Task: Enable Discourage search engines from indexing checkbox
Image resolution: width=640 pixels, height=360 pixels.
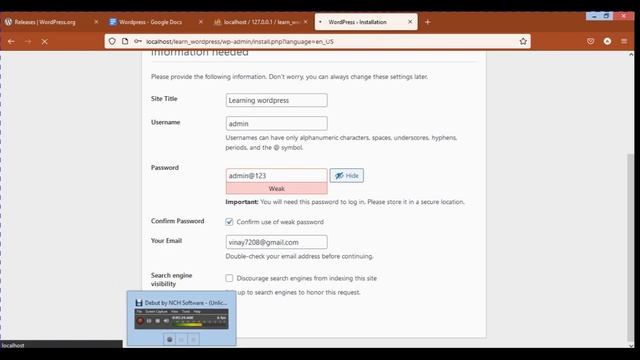Action: pos(229,278)
